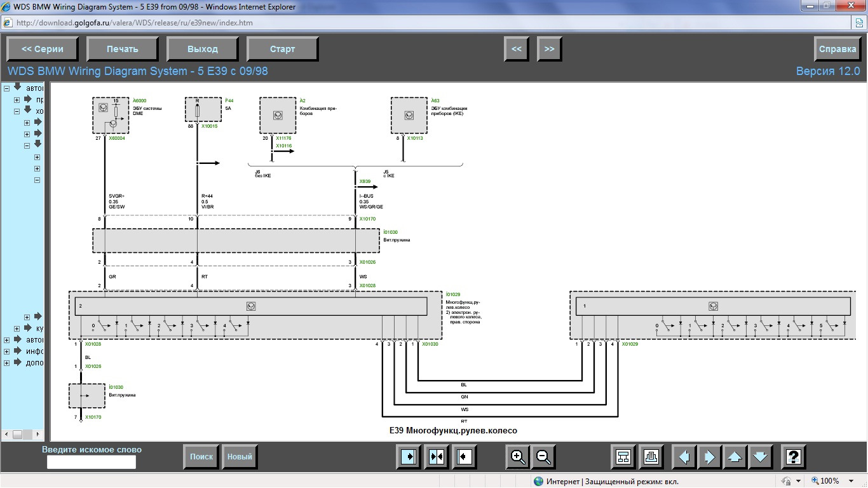Select the 'ку' tree item label
Viewport: 868px width, 488px height.
tap(39, 329)
